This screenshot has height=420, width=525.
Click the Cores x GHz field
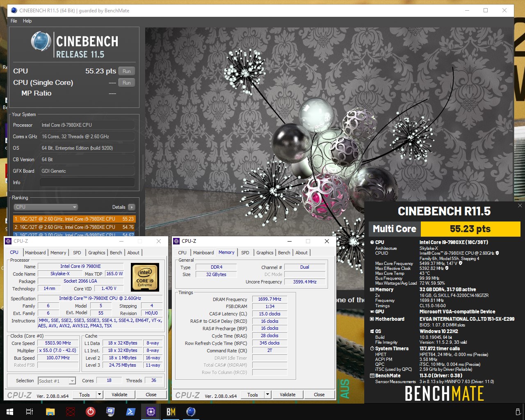pos(87,137)
